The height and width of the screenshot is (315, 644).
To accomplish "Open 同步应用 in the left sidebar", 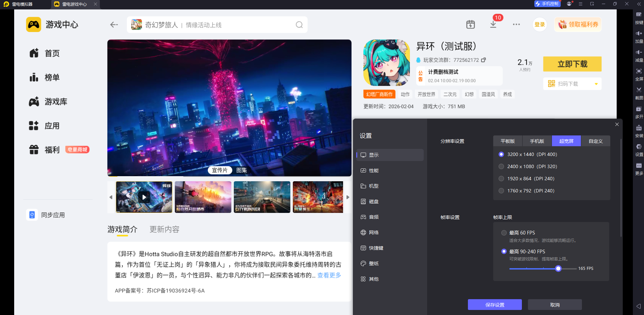I will click(46, 215).
